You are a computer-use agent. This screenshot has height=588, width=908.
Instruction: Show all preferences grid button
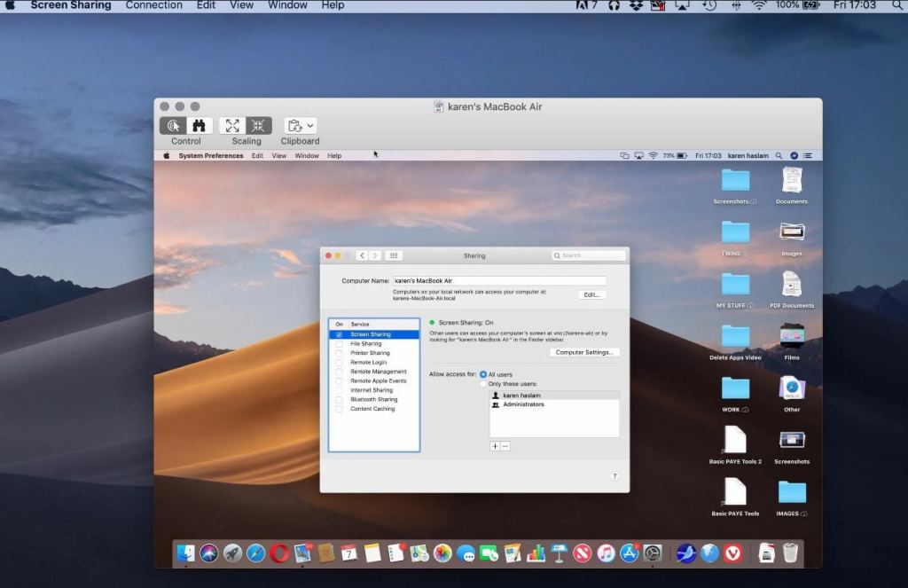click(394, 255)
